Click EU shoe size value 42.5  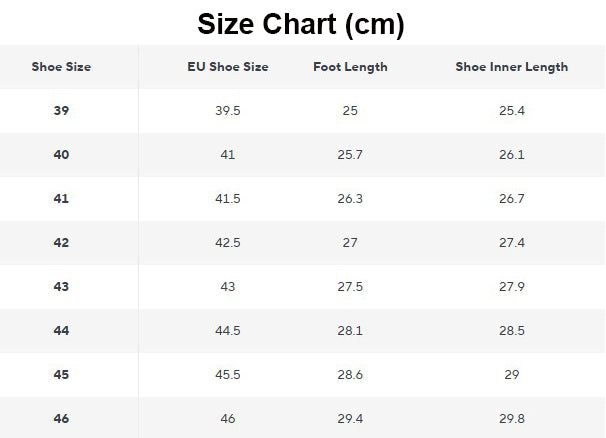pos(228,243)
